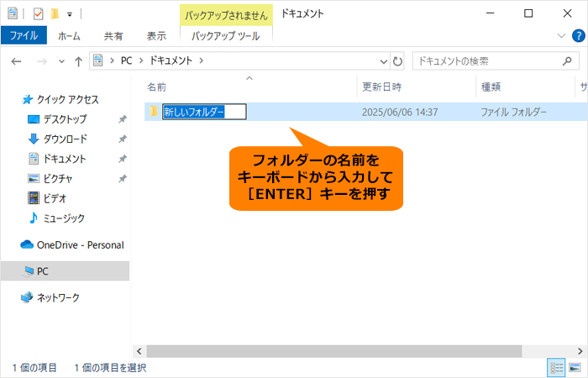Screen dimensions: 588x378
Task: Open ピクチャ in navigation pane
Action: [x=57, y=178]
